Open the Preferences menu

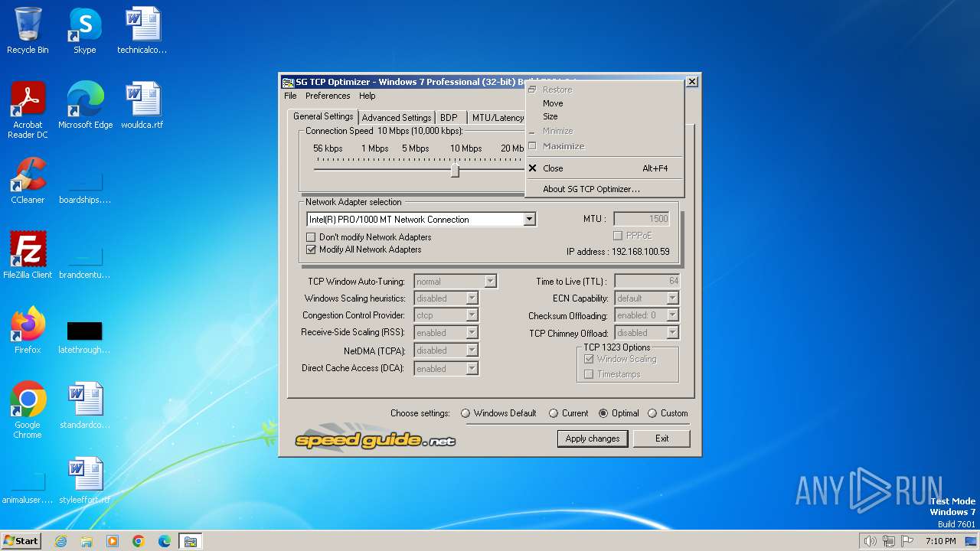(328, 96)
